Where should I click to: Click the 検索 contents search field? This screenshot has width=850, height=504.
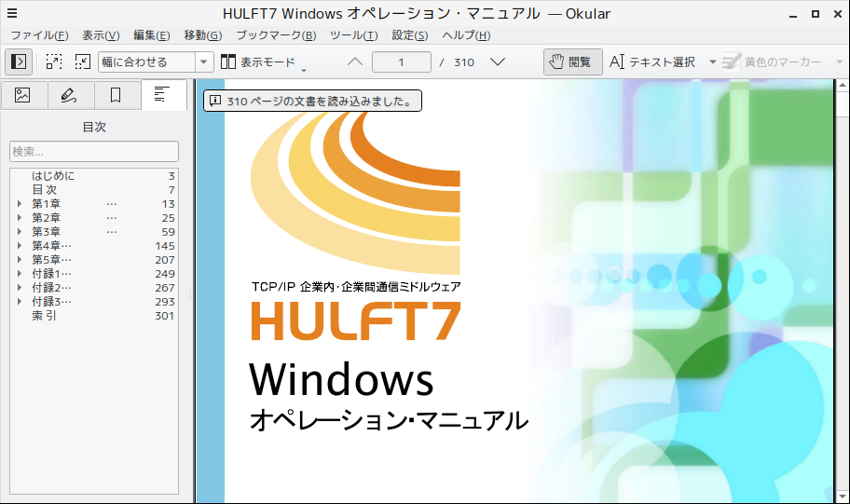pos(94,151)
